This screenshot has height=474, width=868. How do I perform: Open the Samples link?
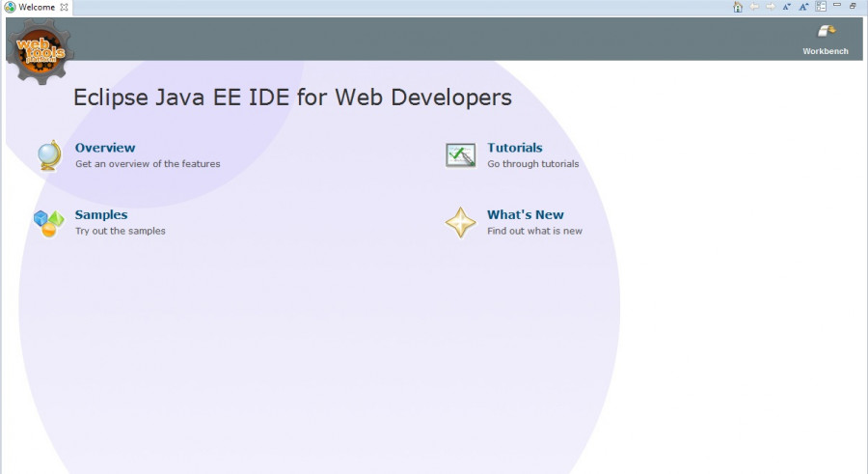tap(101, 215)
